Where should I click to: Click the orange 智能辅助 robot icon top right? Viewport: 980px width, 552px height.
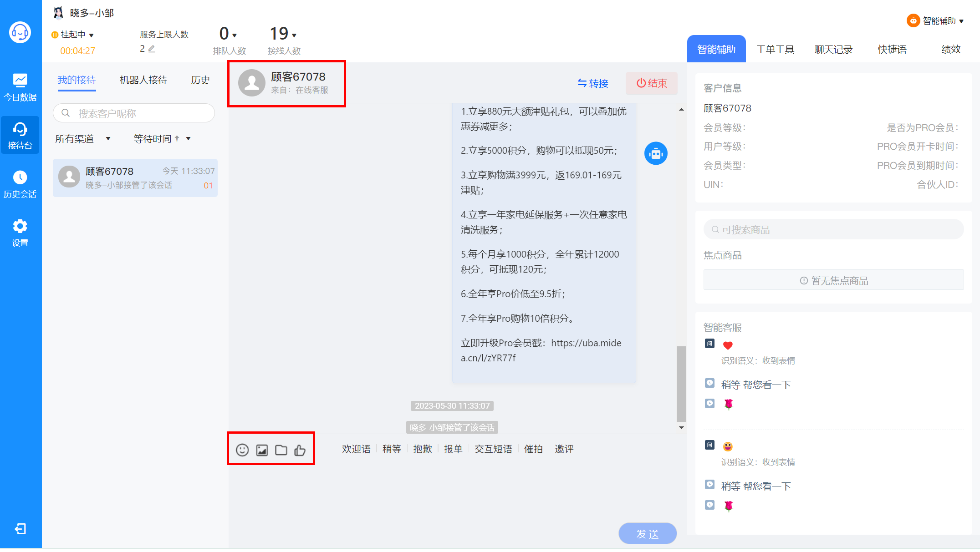pyautogui.click(x=913, y=21)
